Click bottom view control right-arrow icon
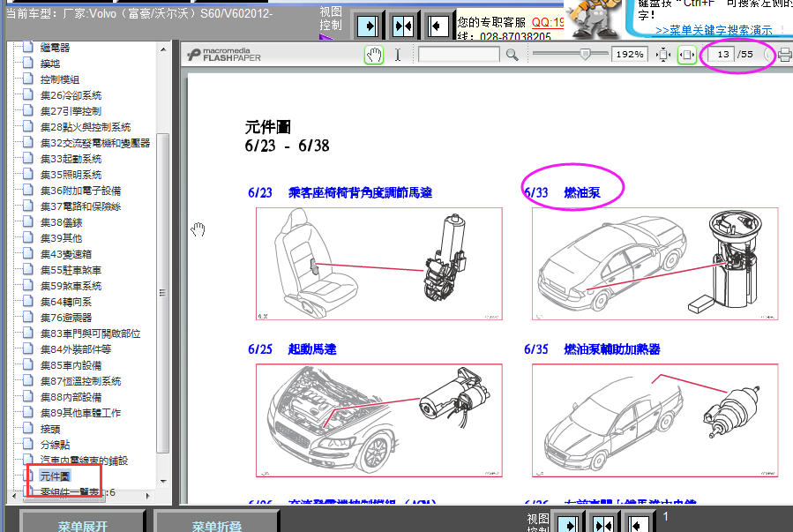 point(568,523)
